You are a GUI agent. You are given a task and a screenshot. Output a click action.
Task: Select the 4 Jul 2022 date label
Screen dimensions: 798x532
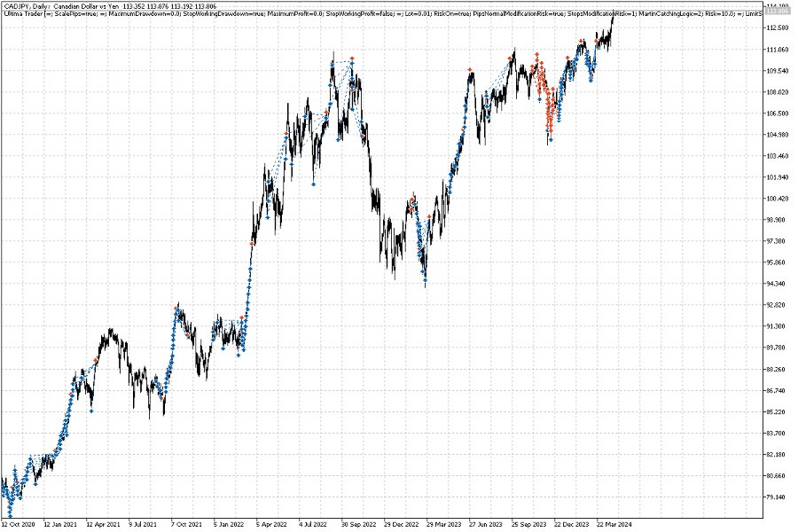click(x=313, y=524)
